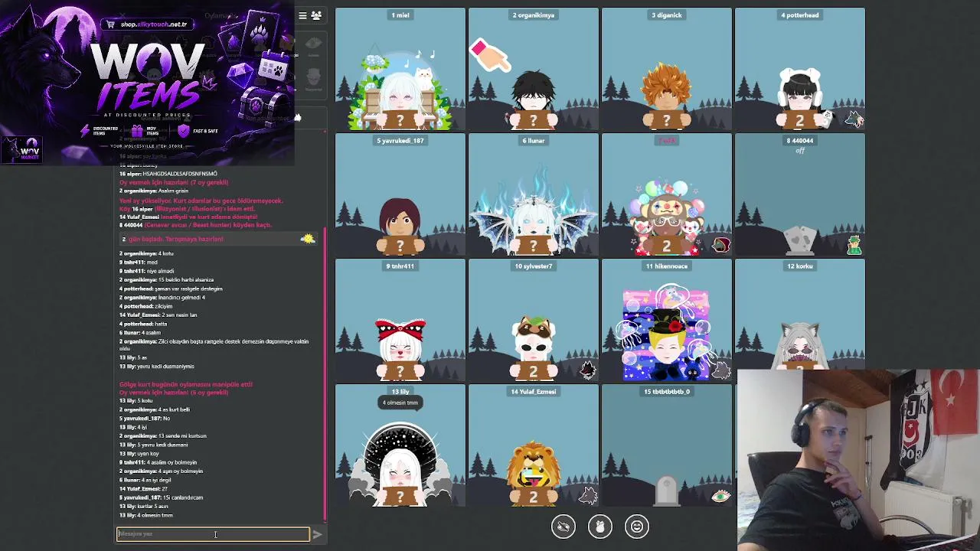Click the wolf role icon on hikennoace's card
Viewport: 980px width, 551px height.
coord(720,370)
